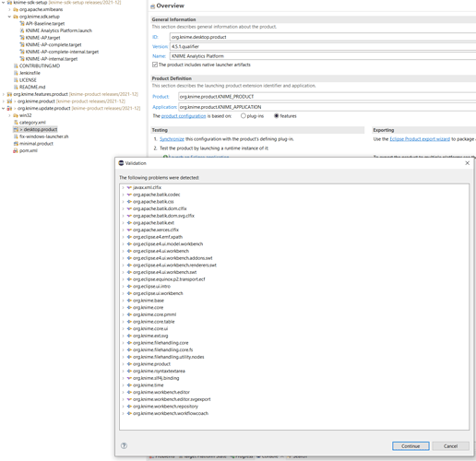Expand the win32 folder

(9, 115)
